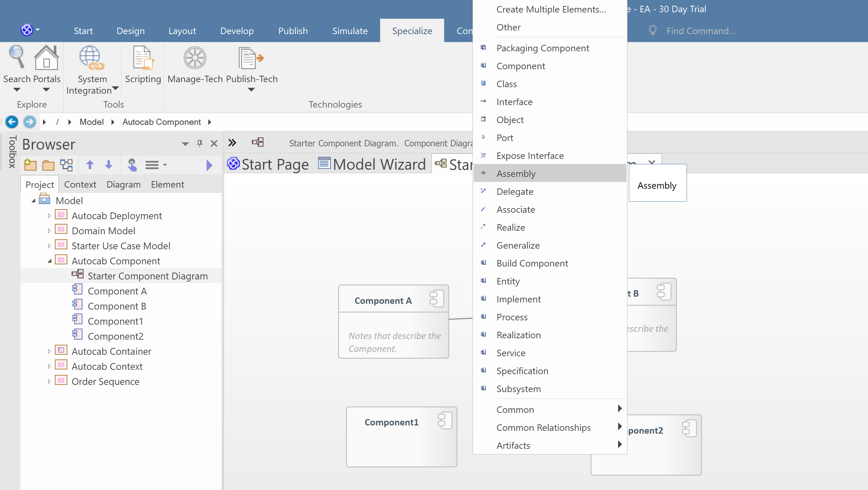Open the Toolbox side tab

12,152
